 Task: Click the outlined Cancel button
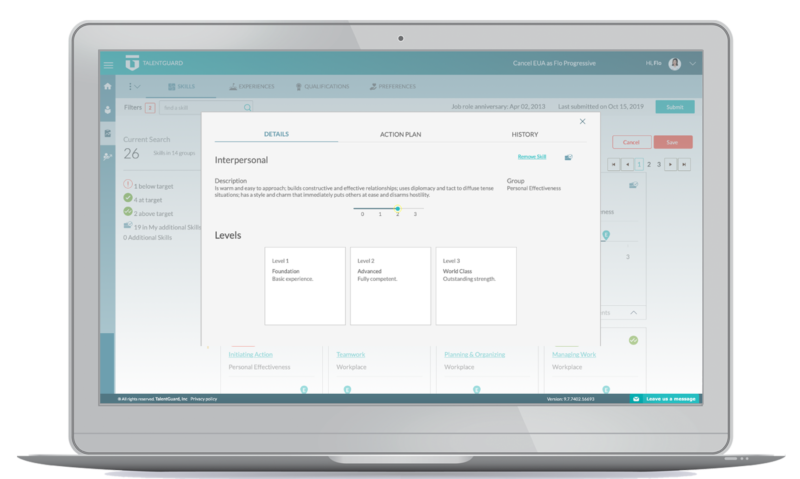[631, 142]
